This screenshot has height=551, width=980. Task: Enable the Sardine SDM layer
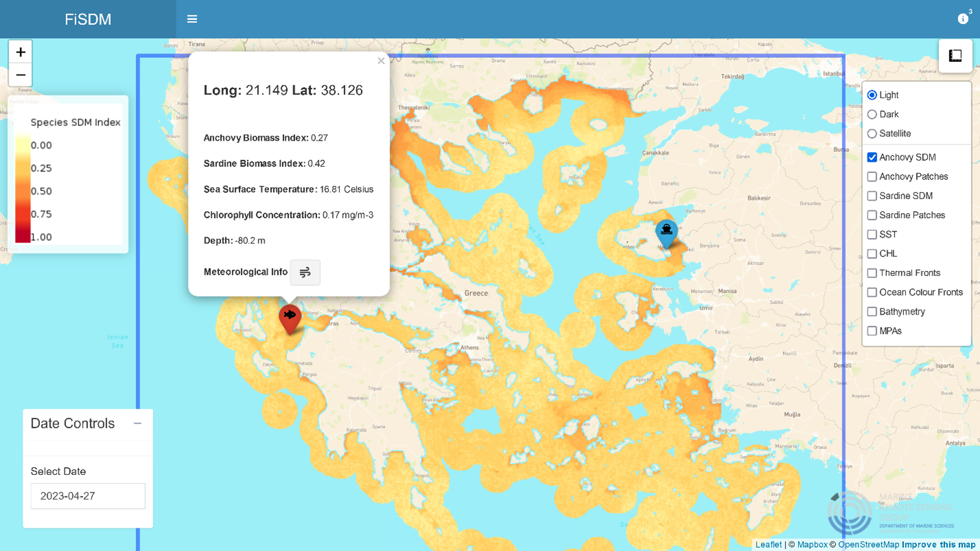click(x=872, y=196)
